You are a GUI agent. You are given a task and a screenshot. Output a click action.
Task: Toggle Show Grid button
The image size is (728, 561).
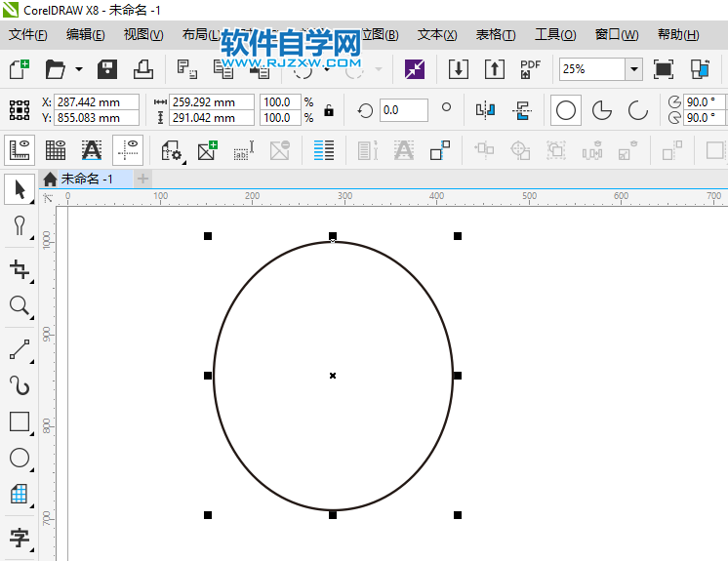56,150
